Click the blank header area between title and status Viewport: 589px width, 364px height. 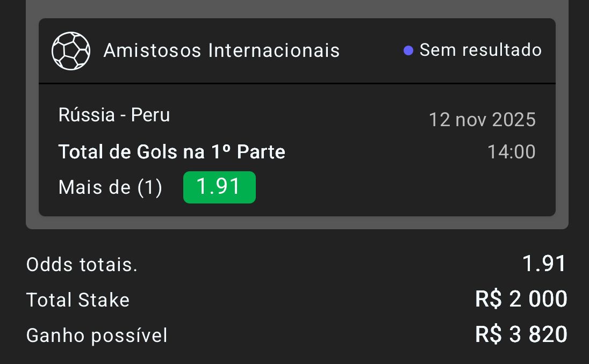(x=371, y=51)
